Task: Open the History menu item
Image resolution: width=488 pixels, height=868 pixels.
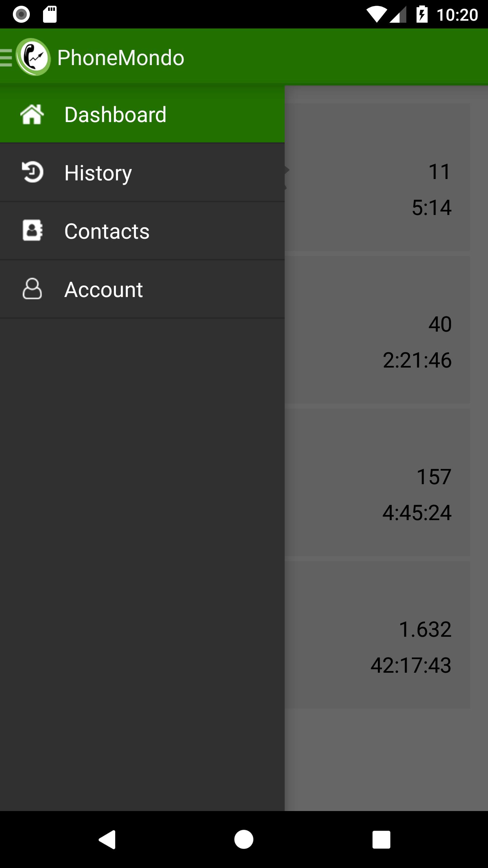Action: 142,173
